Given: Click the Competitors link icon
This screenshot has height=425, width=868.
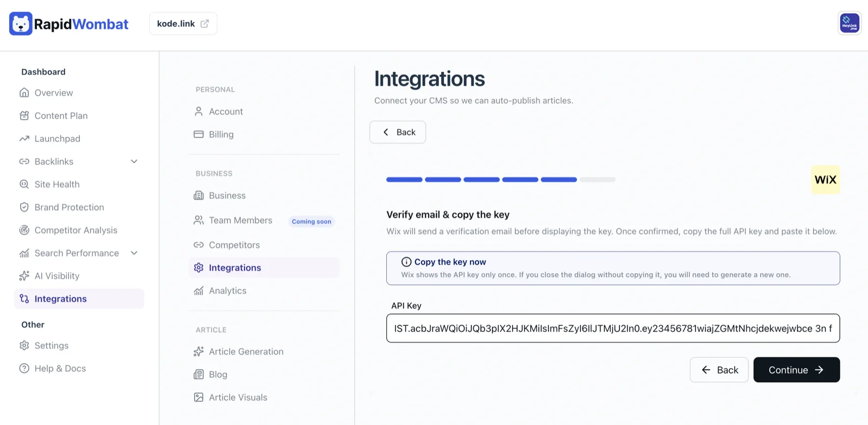Looking at the screenshot, I should coord(199,245).
